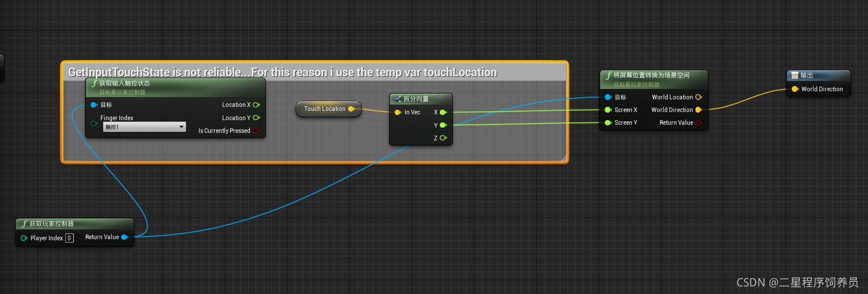
Task: Click the 目标 input pin on 获取输入触控状态 node
Action: [x=94, y=105]
